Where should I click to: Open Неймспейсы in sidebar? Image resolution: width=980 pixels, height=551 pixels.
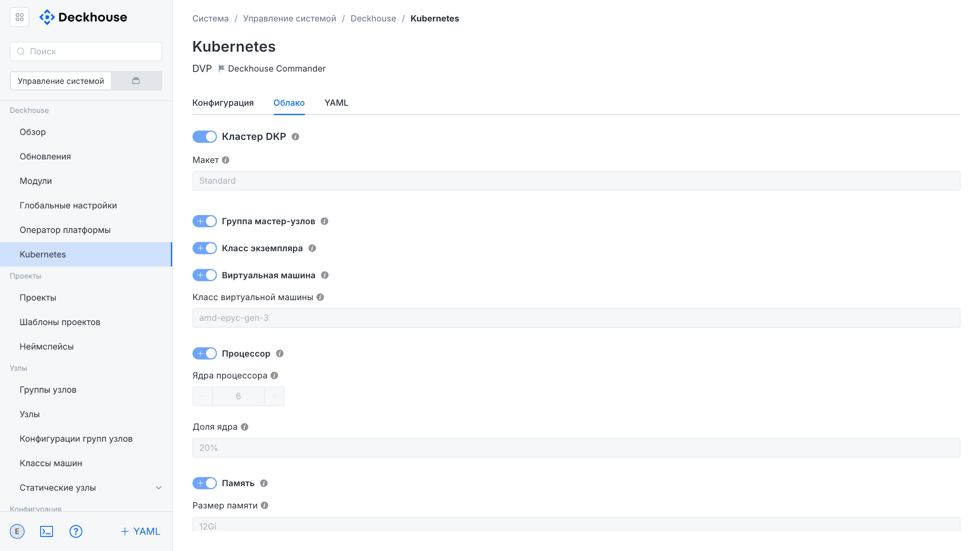[86, 347]
